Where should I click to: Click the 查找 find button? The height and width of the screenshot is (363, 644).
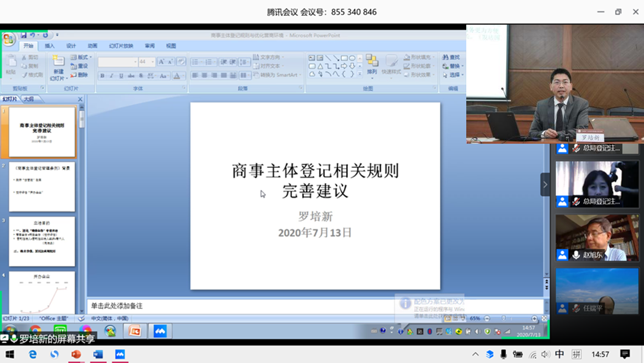point(451,57)
